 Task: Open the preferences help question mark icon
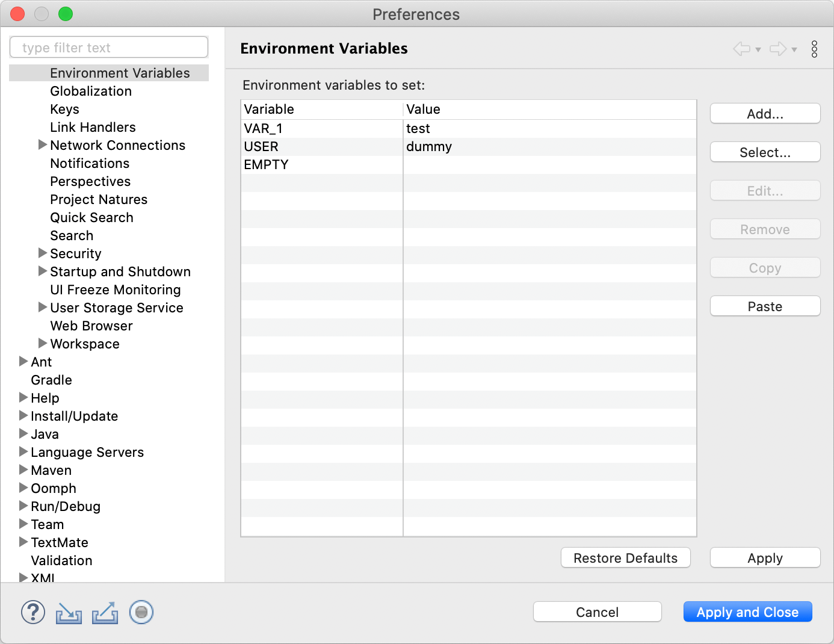(x=33, y=612)
